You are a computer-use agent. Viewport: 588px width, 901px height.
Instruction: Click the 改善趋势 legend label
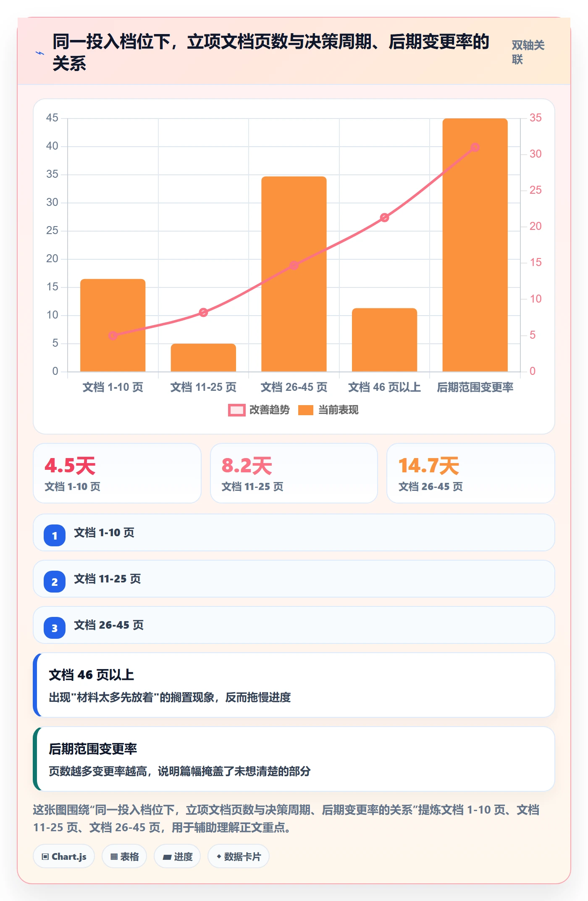pos(270,410)
